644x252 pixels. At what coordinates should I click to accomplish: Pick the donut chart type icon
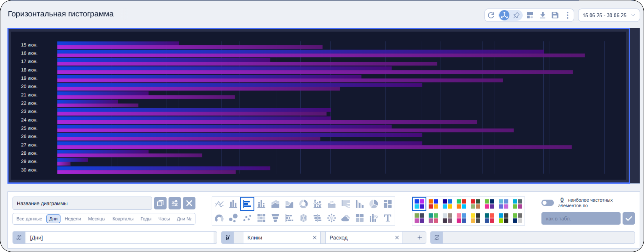click(303, 204)
